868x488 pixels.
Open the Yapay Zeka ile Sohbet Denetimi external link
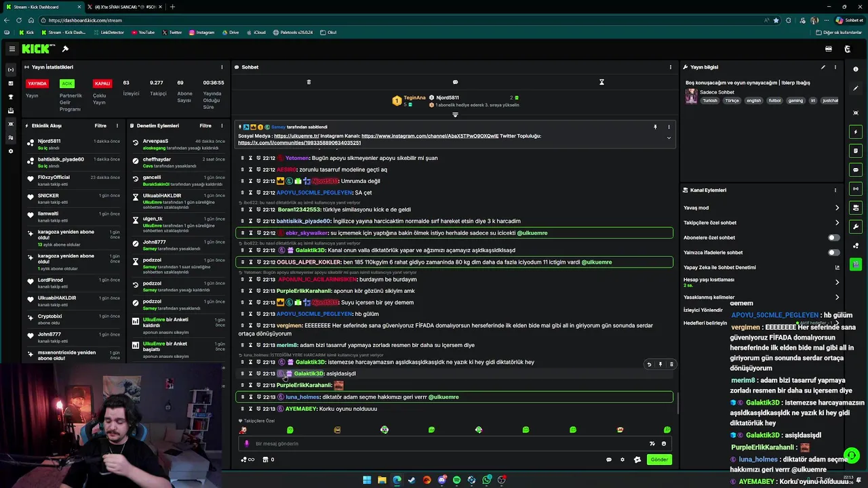(x=837, y=267)
